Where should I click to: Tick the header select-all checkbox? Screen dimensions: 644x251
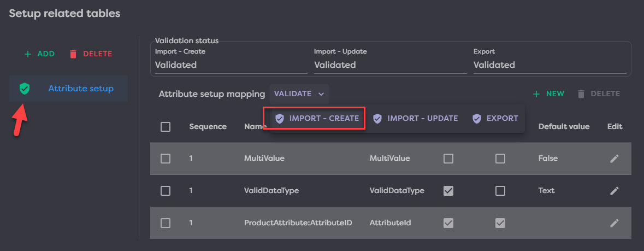coord(166,127)
